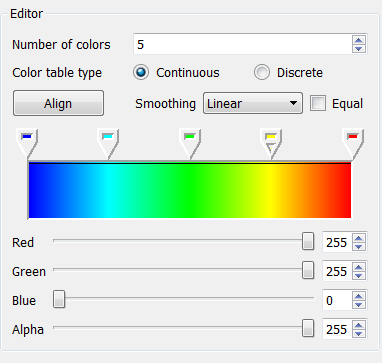This screenshot has height=363, width=382.
Task: Open the Smoothing Linear dropdown
Action: pos(253,103)
